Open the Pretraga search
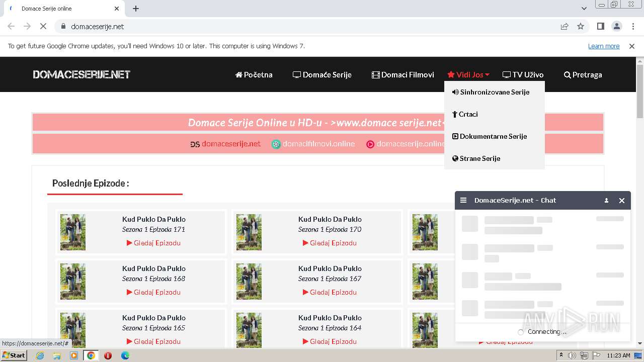The height and width of the screenshot is (362, 644). coord(583,74)
